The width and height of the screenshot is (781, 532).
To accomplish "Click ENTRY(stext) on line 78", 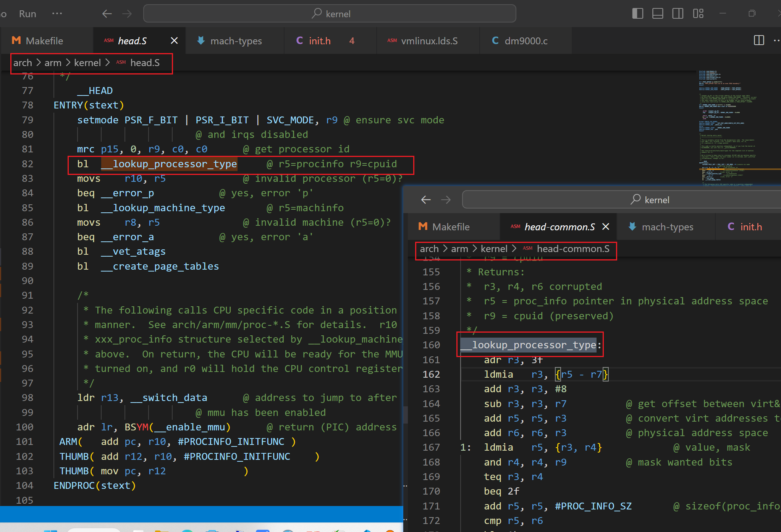I will pos(89,105).
